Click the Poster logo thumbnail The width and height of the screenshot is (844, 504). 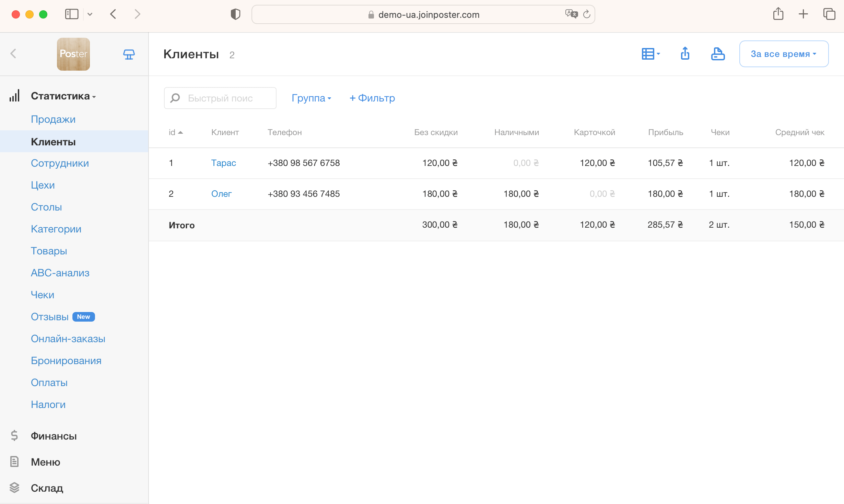tap(73, 54)
